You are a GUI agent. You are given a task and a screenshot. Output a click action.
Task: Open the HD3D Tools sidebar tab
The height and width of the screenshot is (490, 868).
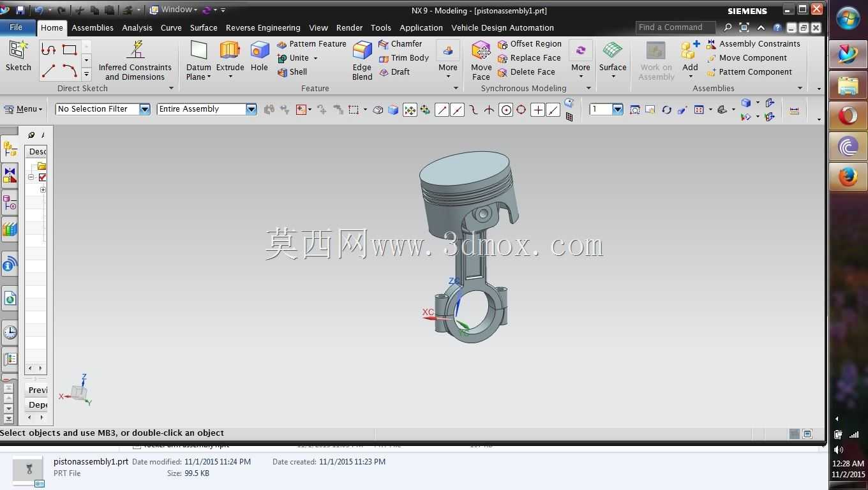tap(10, 265)
